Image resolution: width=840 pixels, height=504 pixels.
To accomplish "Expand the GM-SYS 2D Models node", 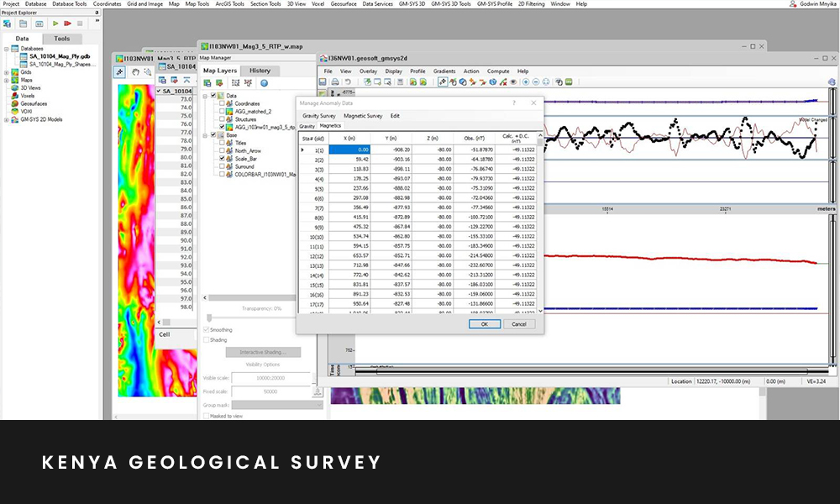I will point(7,120).
